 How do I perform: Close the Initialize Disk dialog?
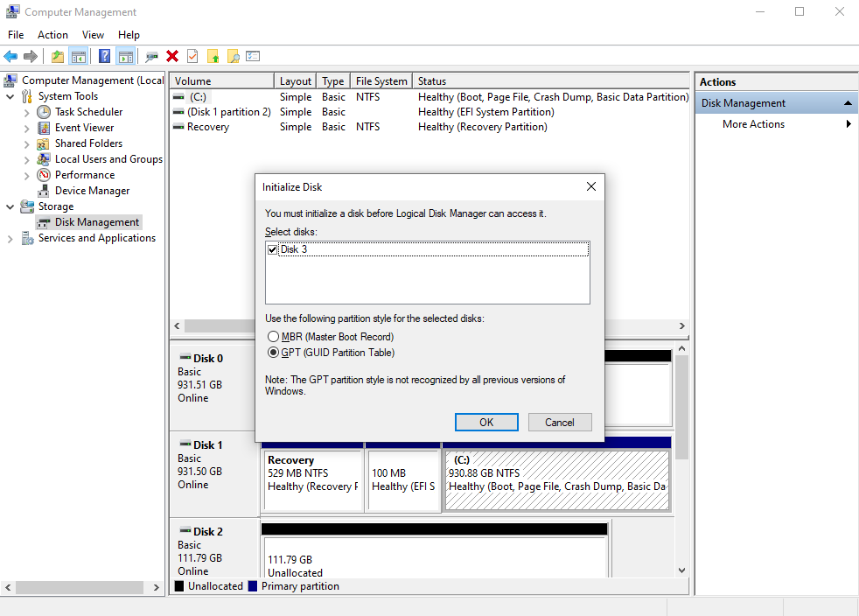point(591,187)
